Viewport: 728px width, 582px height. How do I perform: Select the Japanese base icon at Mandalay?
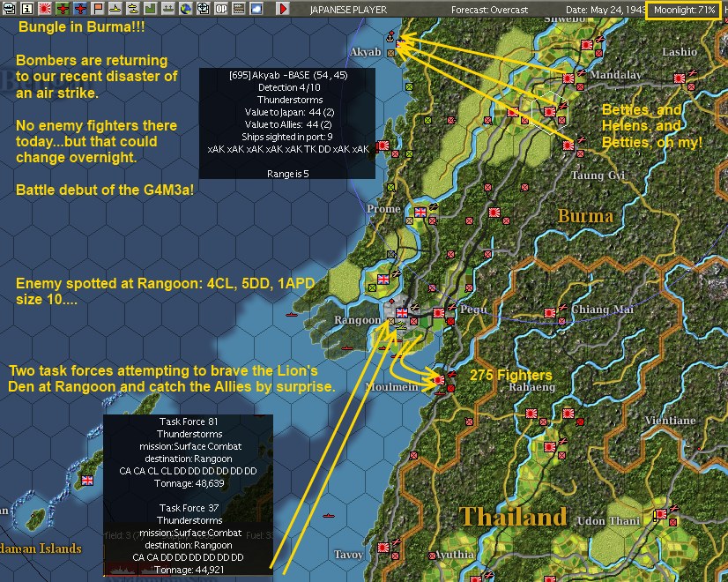click(x=568, y=78)
